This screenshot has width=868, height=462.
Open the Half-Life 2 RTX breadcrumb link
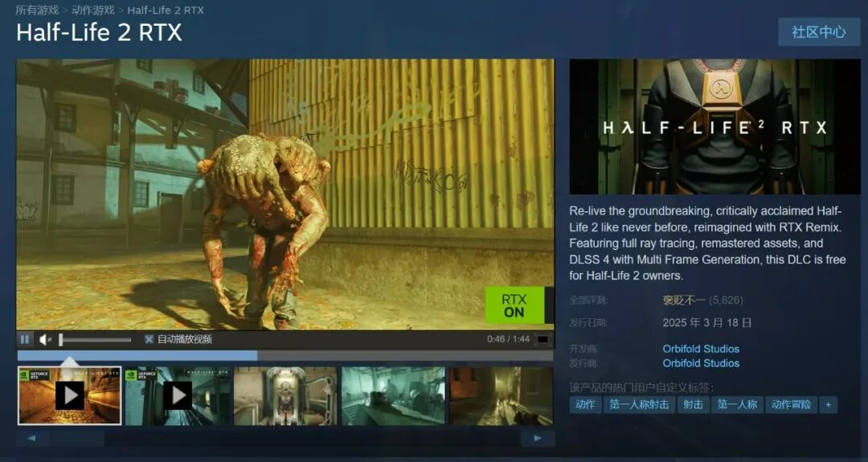tap(166, 10)
